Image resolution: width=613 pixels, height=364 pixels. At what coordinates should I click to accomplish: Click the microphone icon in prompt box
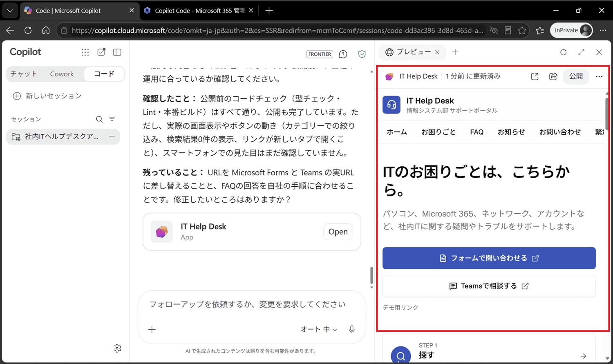click(352, 329)
